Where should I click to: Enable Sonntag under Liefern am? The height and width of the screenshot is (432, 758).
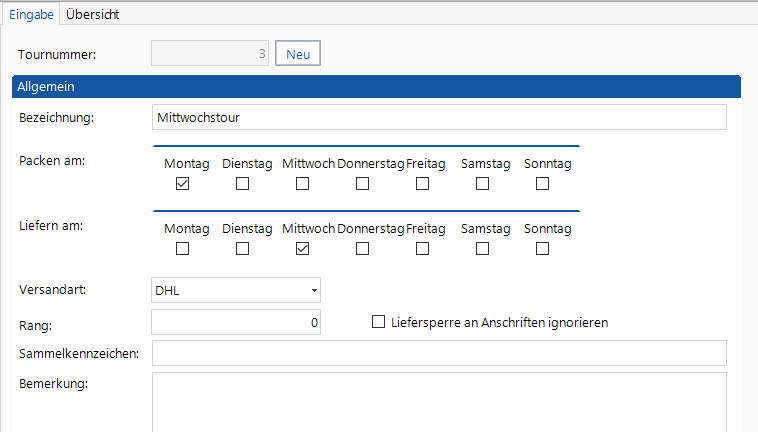(x=542, y=249)
